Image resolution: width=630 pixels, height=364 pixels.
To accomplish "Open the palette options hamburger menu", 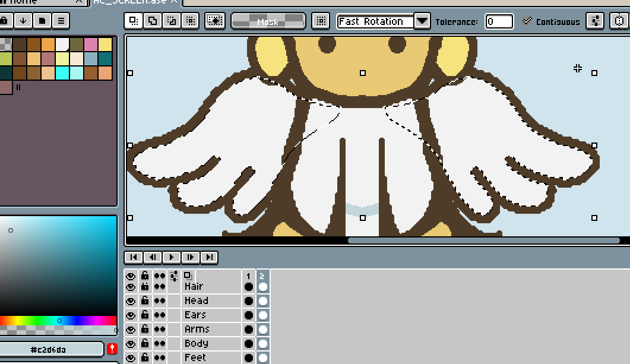I will tap(61, 21).
